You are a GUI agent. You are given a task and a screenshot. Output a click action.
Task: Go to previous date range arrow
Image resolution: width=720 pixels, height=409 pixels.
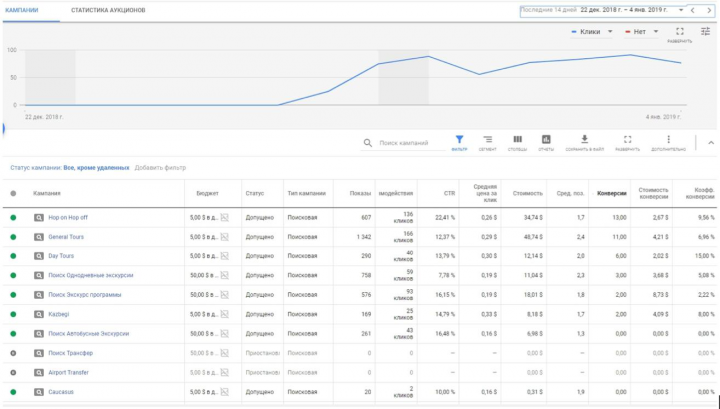(693, 10)
